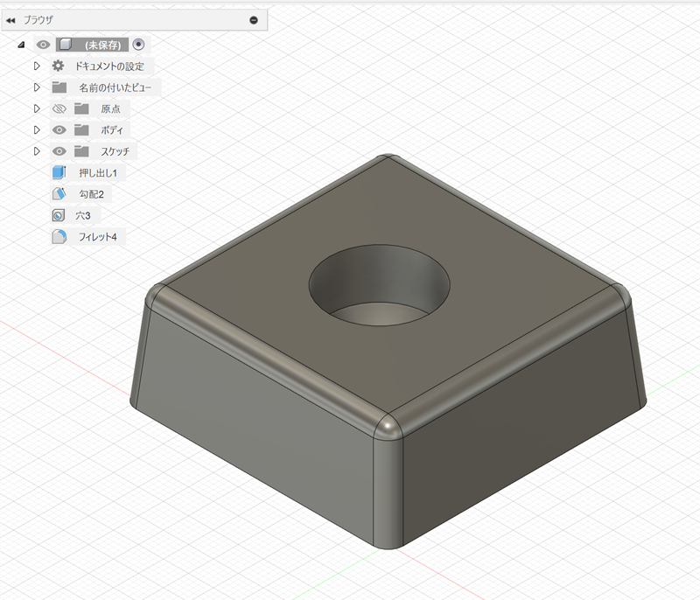Select the 押し出し1 feature
Screen dimensions: 700x600
pos(98,173)
